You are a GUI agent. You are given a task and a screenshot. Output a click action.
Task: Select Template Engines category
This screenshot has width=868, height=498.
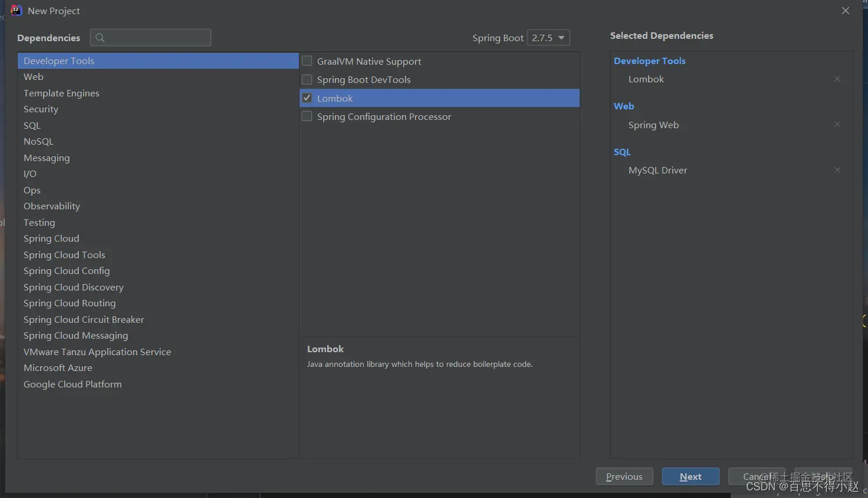(158, 93)
